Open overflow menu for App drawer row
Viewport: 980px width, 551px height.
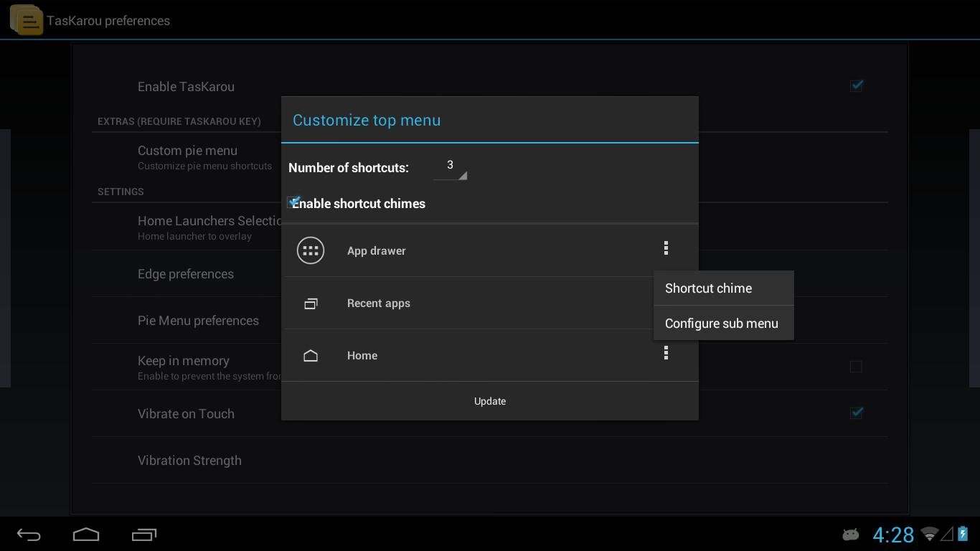point(666,248)
